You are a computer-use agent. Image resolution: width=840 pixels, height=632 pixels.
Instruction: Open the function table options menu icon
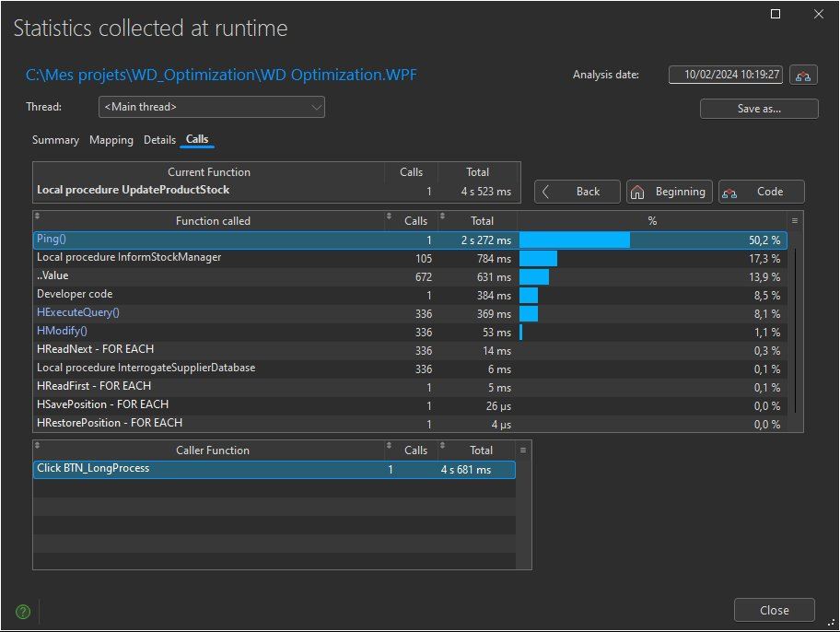coord(795,220)
